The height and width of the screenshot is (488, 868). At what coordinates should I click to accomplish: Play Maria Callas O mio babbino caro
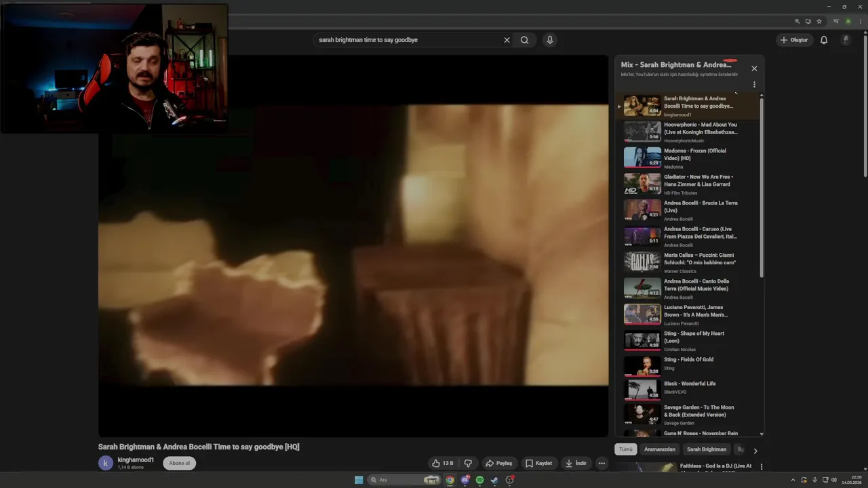[x=688, y=262]
